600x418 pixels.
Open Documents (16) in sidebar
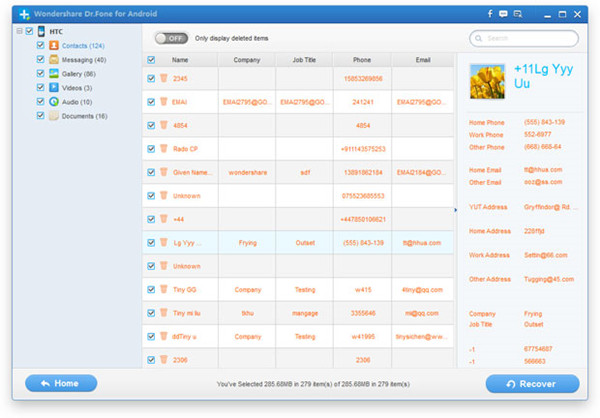pos(85,116)
